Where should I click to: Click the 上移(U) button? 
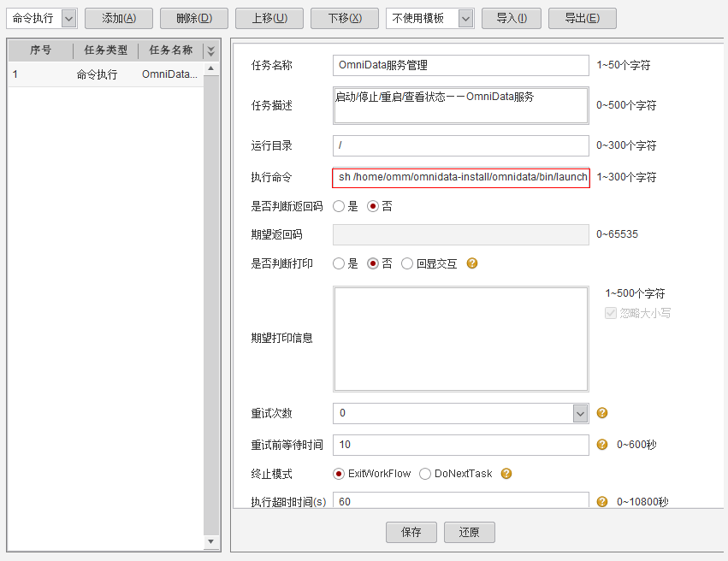pyautogui.click(x=269, y=19)
